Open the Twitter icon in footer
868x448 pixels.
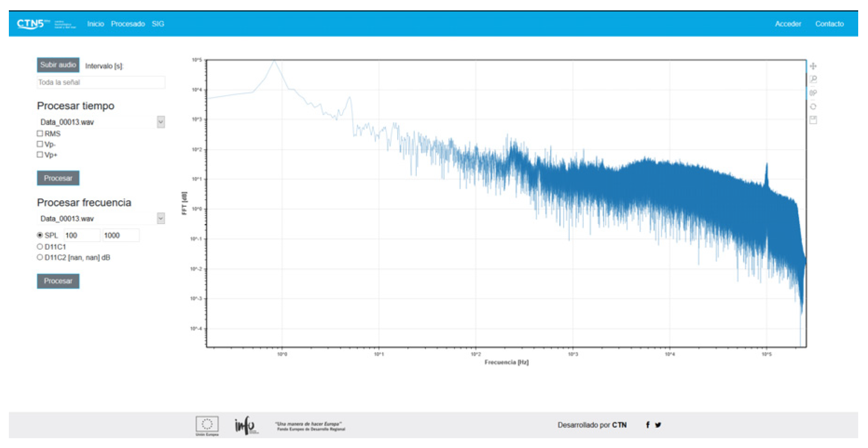click(658, 425)
